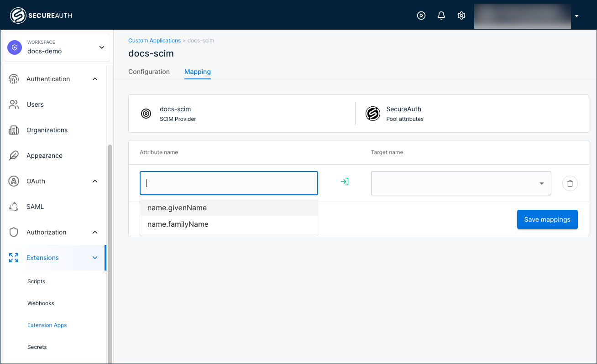Click the SecureAuth logo in header
597x364 pixels.
pos(41,16)
